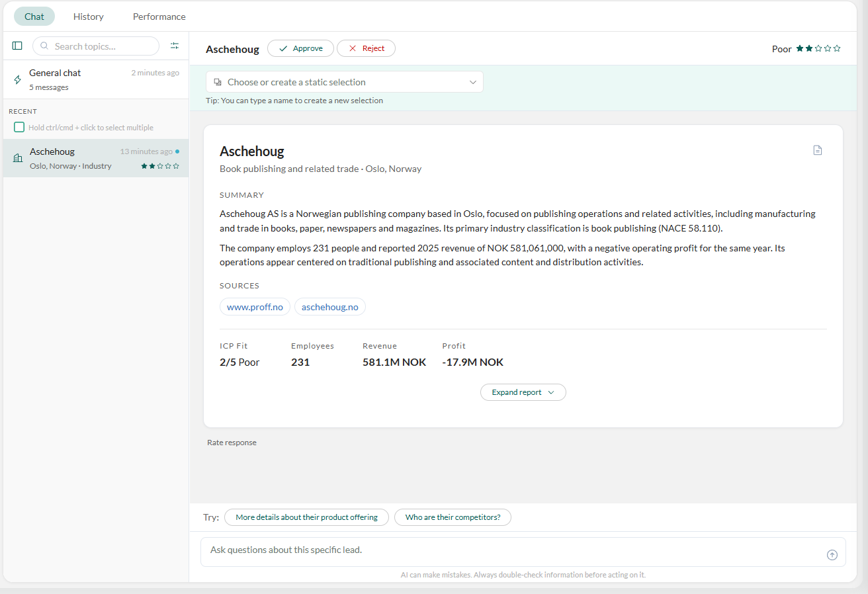Click the Aschehoug company building icon
This screenshot has height=594, width=868.
pyautogui.click(x=18, y=158)
